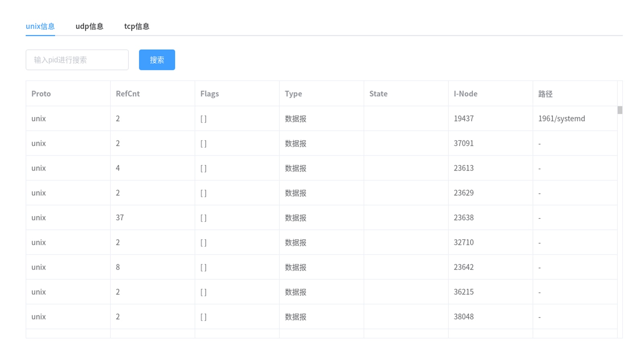Click the RefCnt value 4
644x362 pixels.
click(x=118, y=168)
